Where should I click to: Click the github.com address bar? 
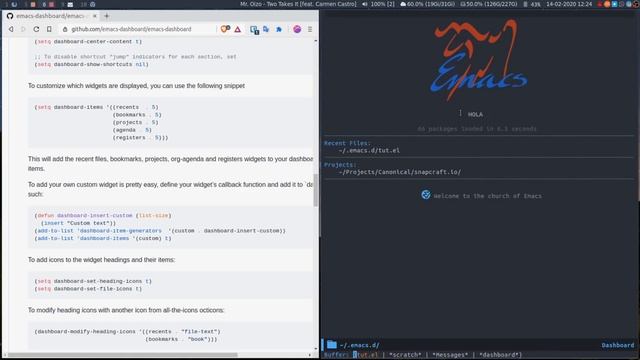[x=139, y=29]
